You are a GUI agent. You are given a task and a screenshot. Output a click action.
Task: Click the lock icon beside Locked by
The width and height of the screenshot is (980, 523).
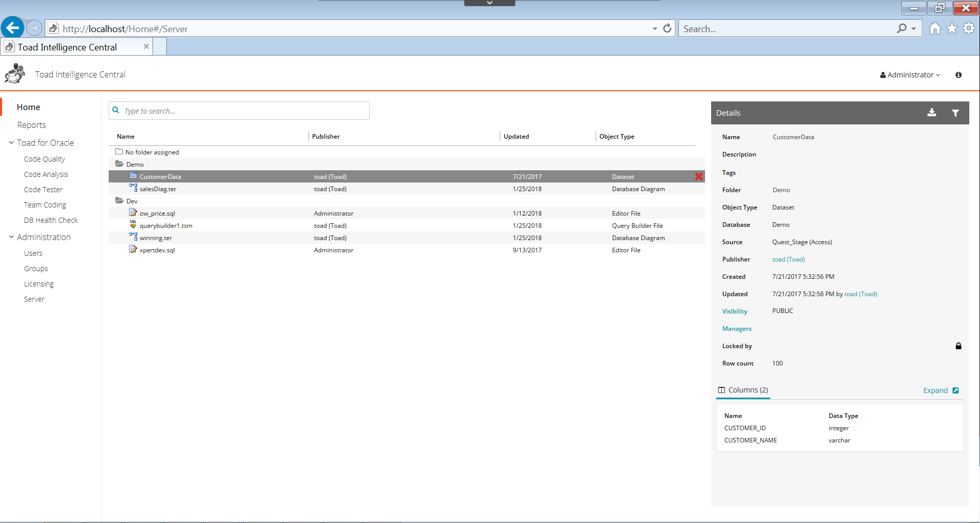[958, 346]
